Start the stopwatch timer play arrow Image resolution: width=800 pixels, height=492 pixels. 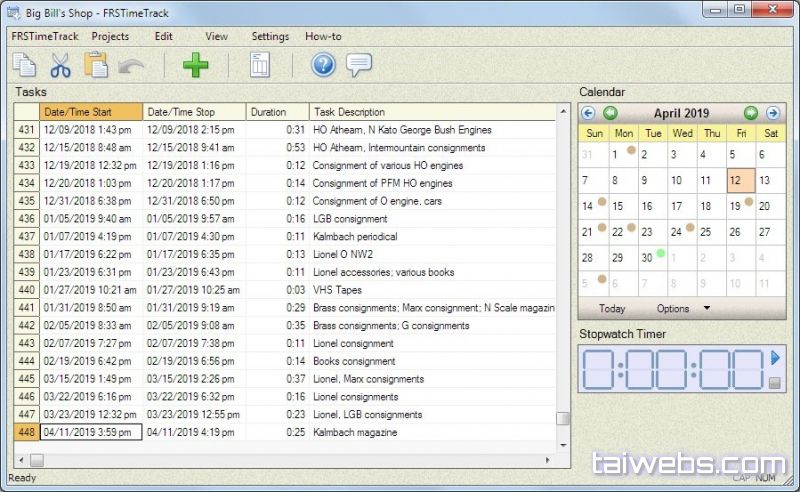(775, 357)
